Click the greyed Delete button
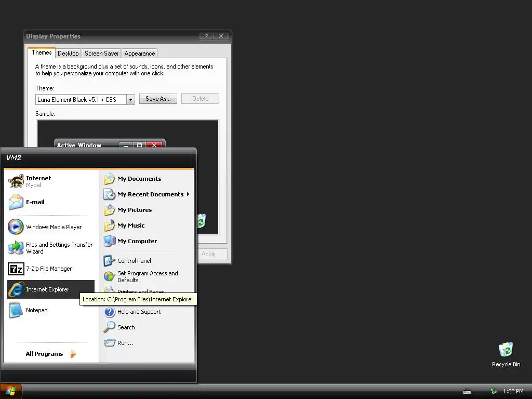This screenshot has height=399, width=532. click(200, 99)
